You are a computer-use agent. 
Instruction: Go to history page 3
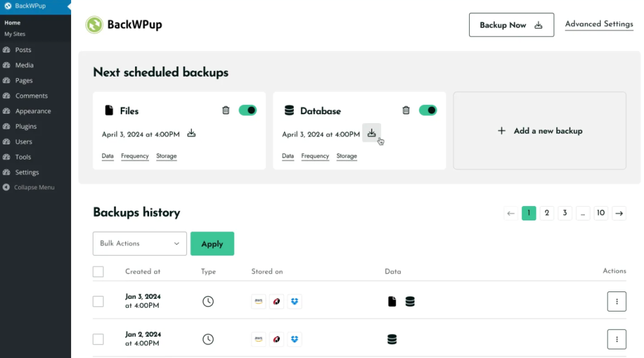click(x=565, y=213)
